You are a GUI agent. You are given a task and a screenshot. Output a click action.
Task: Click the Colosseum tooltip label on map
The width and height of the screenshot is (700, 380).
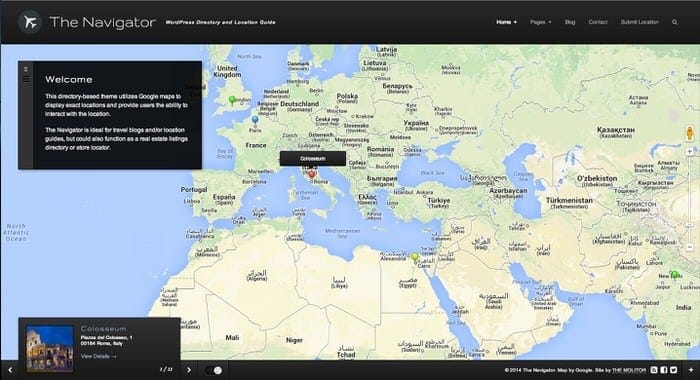312,159
